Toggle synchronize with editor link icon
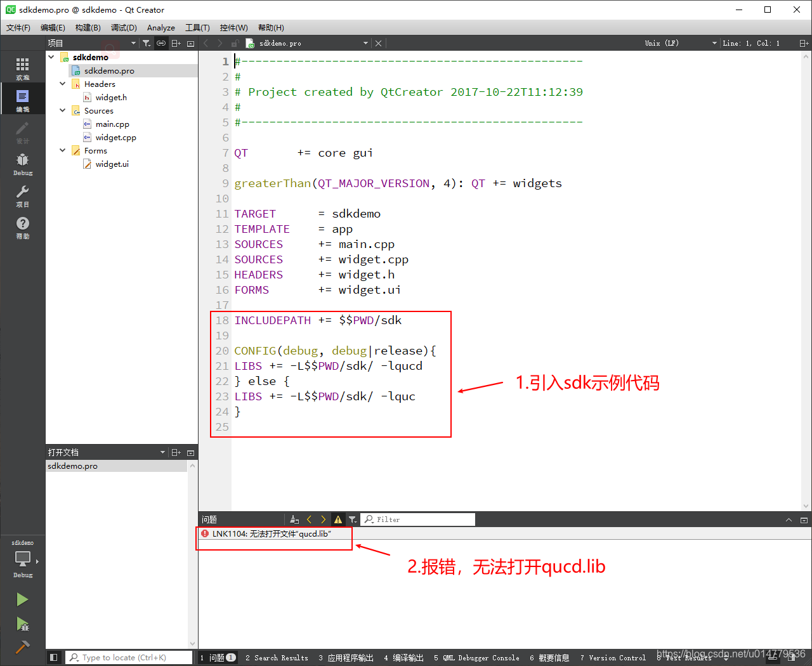Viewport: 812px width, 666px height. pyautogui.click(x=161, y=43)
